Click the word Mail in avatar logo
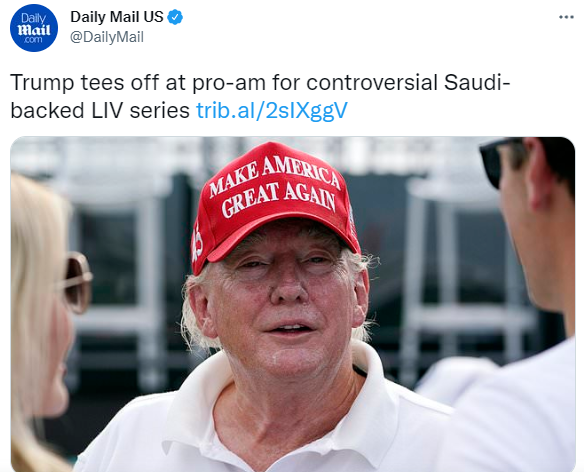 click(x=34, y=30)
